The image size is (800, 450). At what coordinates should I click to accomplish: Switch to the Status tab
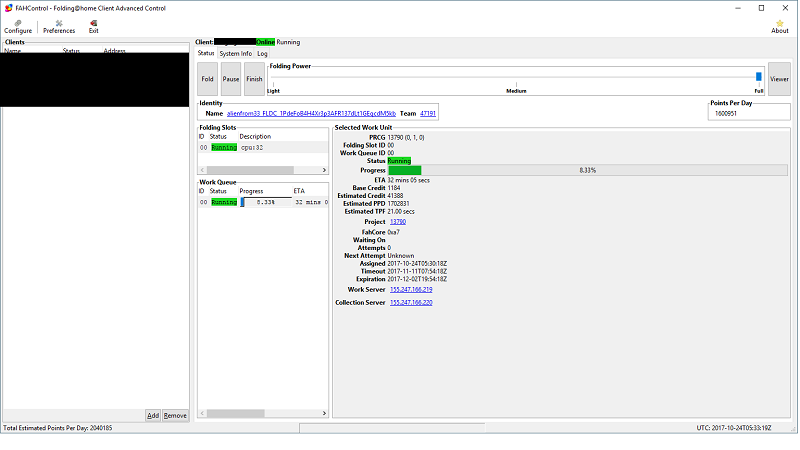coord(206,53)
